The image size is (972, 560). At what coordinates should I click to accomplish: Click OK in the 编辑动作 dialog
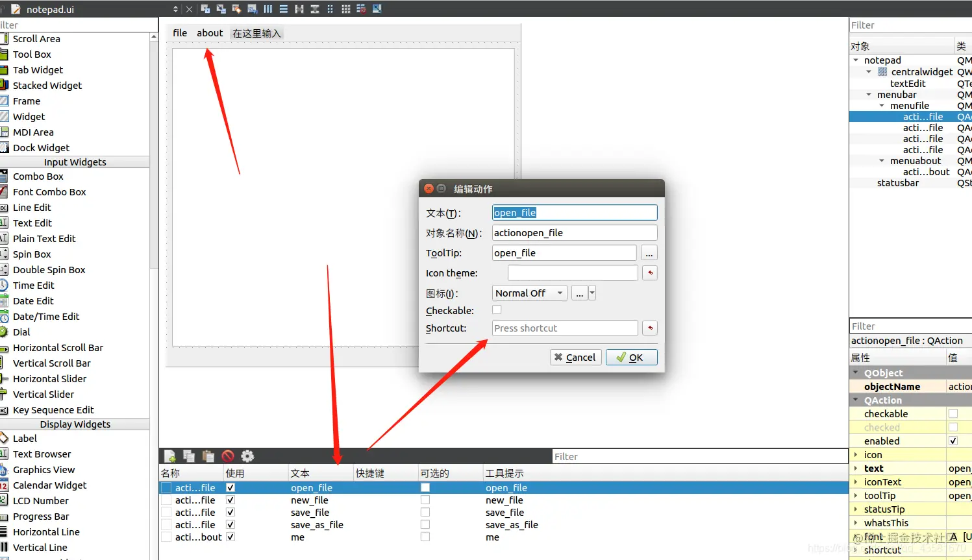pos(631,358)
